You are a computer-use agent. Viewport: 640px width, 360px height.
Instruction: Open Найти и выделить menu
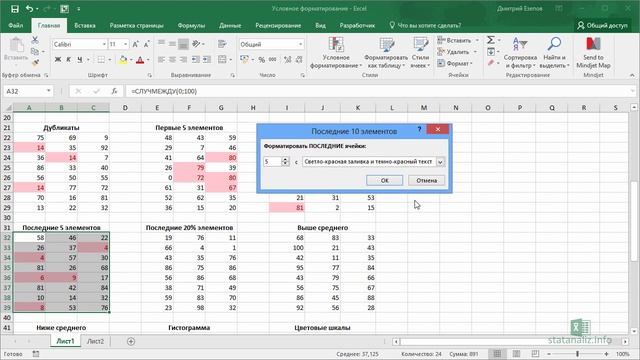[x=554, y=53]
